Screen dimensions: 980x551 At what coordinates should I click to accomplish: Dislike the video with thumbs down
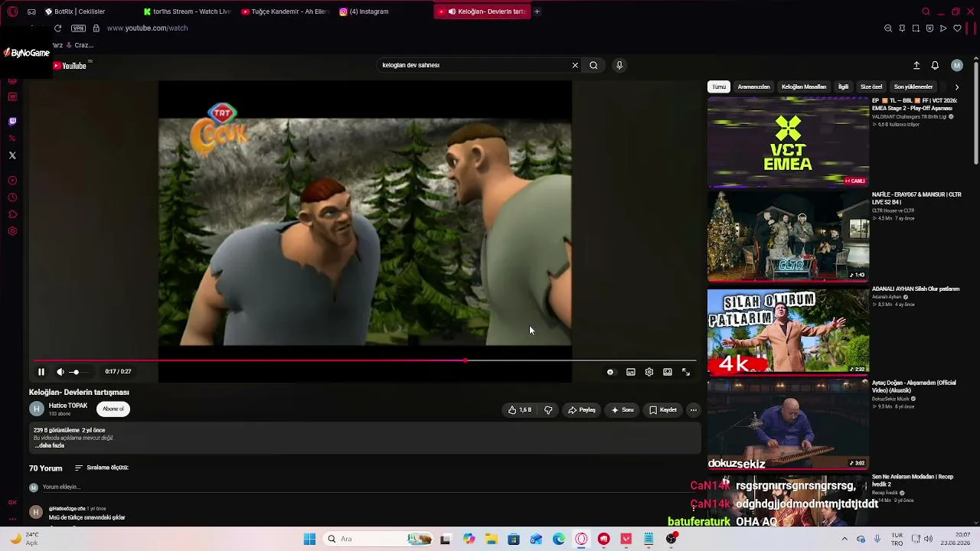pyautogui.click(x=548, y=410)
